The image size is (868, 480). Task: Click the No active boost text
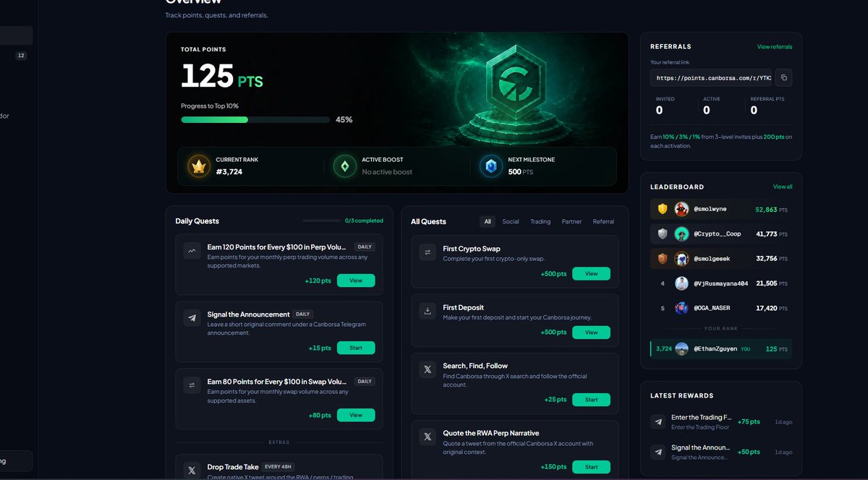(x=387, y=172)
